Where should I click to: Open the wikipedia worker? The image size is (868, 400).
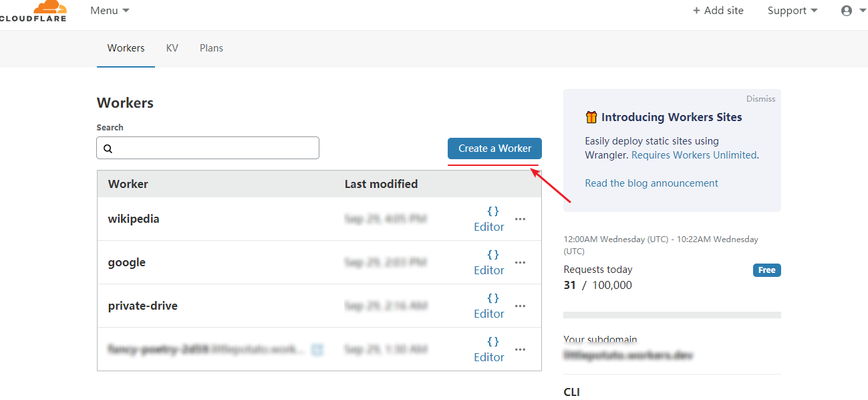[x=134, y=219]
